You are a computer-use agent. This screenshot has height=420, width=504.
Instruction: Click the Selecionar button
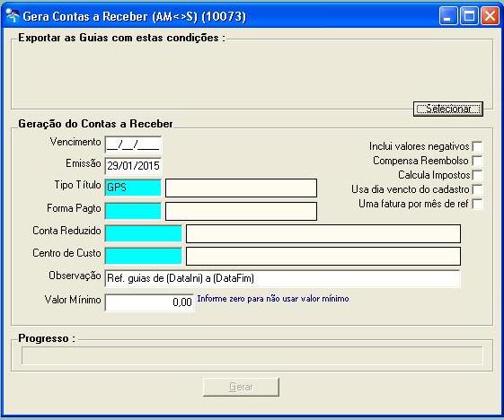448,109
